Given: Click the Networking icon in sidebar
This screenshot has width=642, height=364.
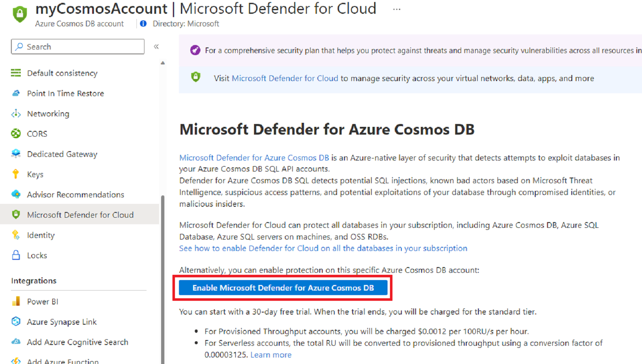Looking at the screenshot, I should pos(16,113).
